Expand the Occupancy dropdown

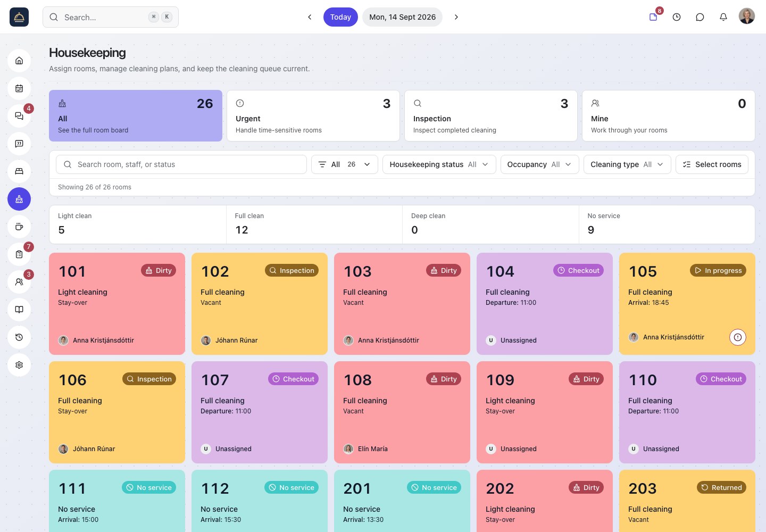540,164
